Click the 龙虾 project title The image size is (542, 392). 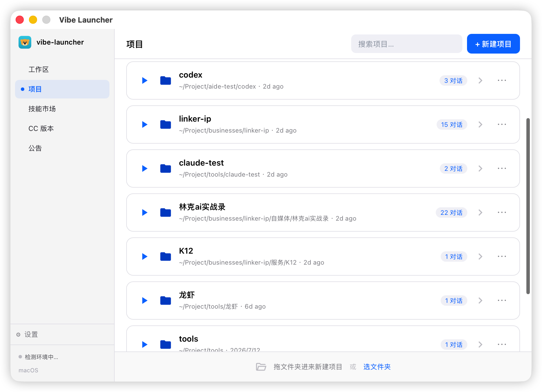tap(187, 295)
